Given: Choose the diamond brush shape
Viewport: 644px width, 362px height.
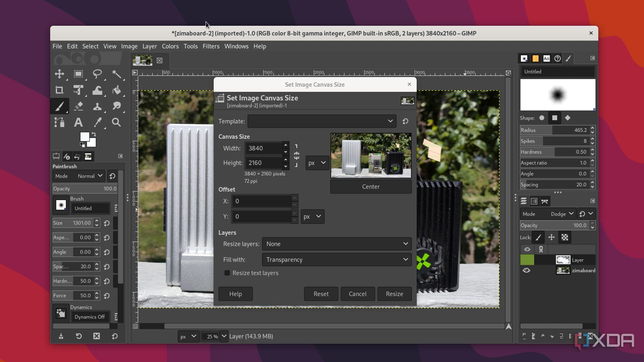Looking at the screenshot, I should (x=568, y=118).
